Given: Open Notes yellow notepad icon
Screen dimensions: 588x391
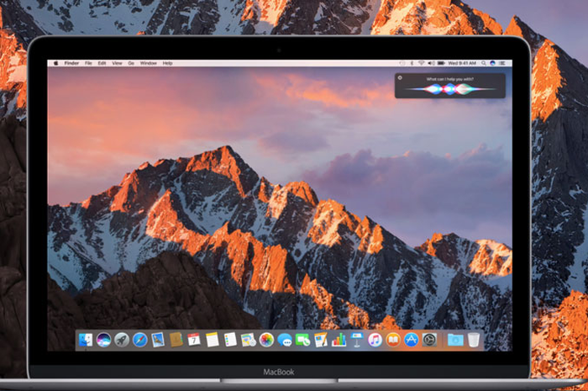Looking at the screenshot, I should [x=212, y=340].
